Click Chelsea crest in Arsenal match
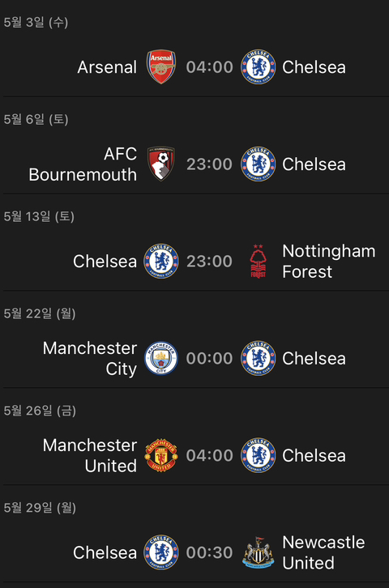 click(258, 66)
